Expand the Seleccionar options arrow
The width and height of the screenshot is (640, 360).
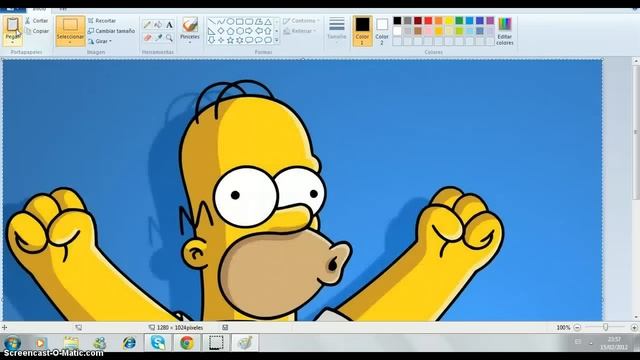tap(70, 41)
